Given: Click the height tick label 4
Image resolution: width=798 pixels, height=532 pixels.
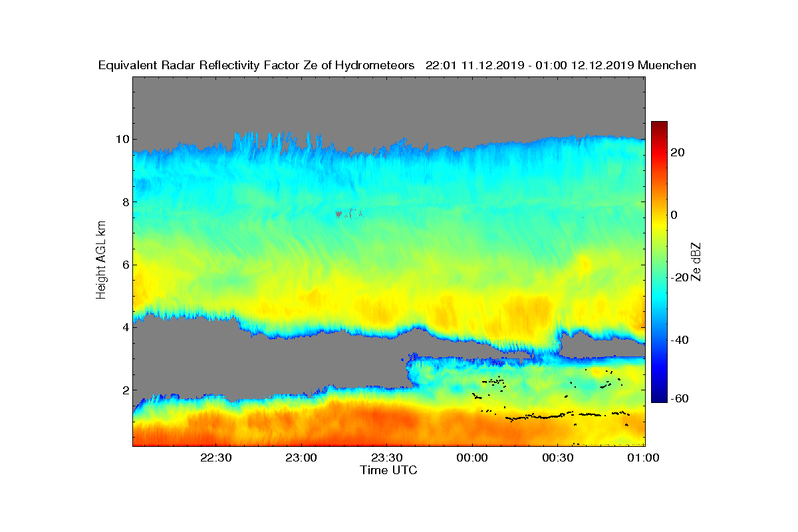Looking at the screenshot, I should [125, 327].
